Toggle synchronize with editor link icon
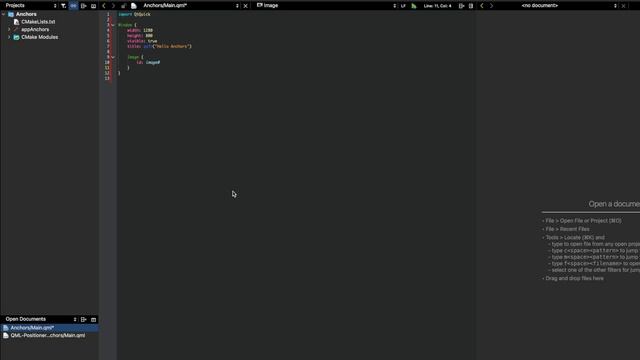This screenshot has width=640, height=360. 73,6
